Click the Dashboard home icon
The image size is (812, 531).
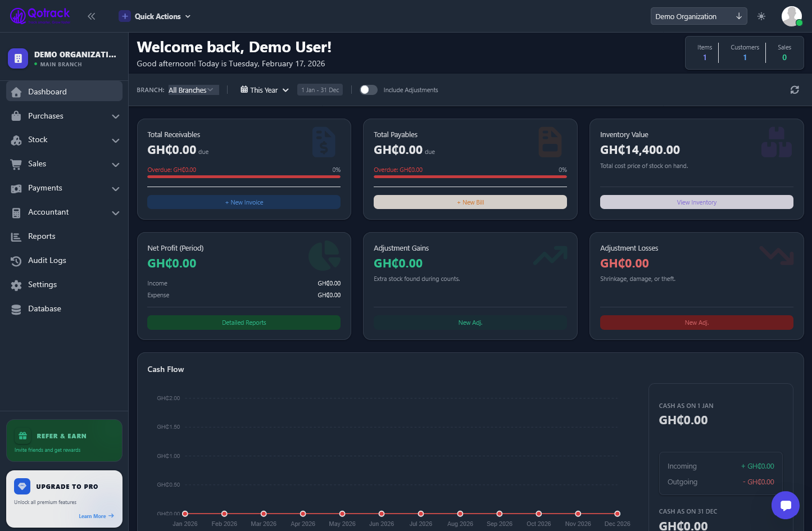pyautogui.click(x=16, y=92)
